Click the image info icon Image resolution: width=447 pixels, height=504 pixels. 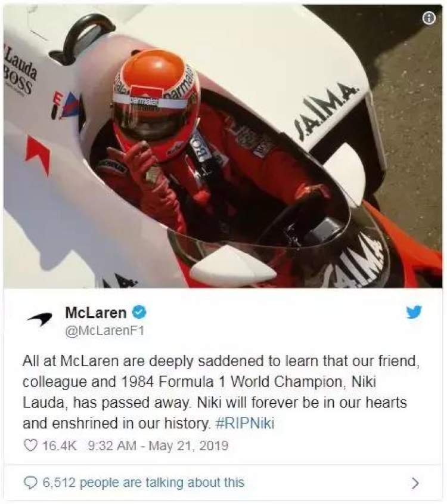[x=429, y=18]
